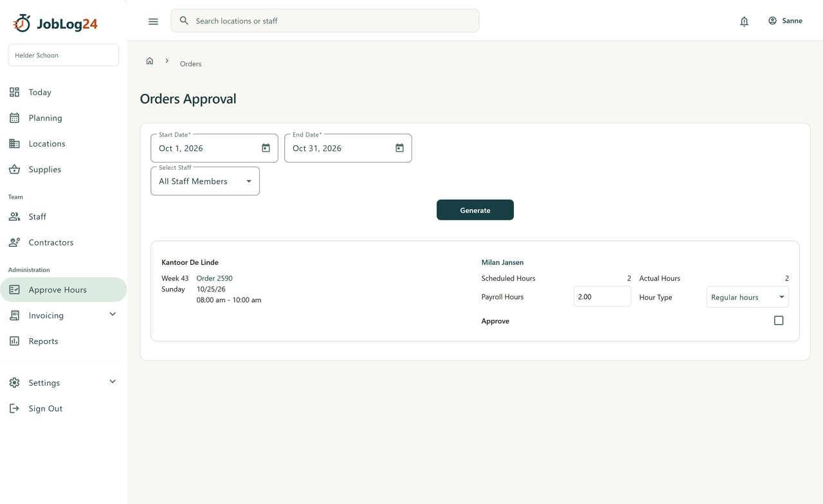This screenshot has width=823, height=504.
Task: Click the End Date Oct 31, 2026 field
Action: [348, 148]
